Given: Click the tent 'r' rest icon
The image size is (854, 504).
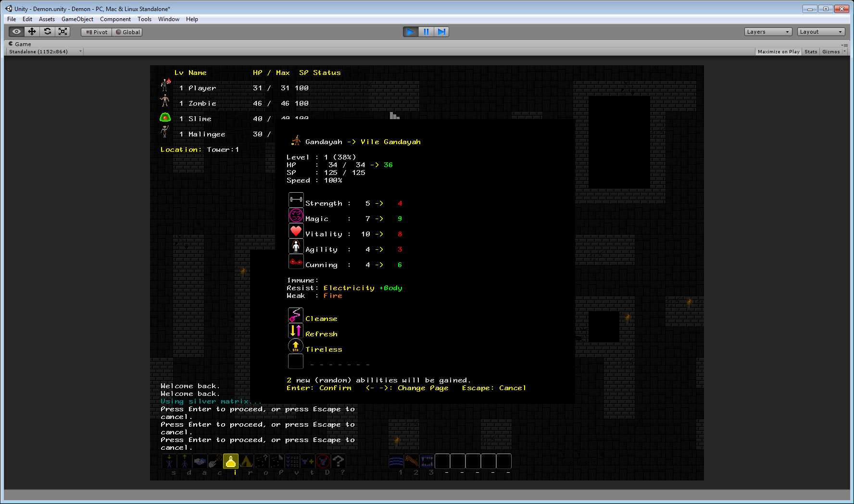Looking at the screenshot, I should coord(246,461).
